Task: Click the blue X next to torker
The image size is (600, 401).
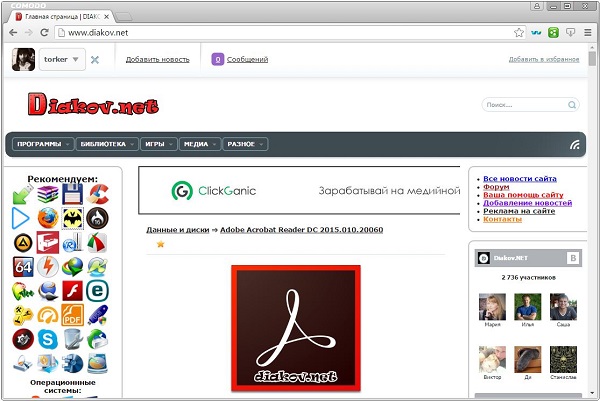Action: pyautogui.click(x=95, y=60)
